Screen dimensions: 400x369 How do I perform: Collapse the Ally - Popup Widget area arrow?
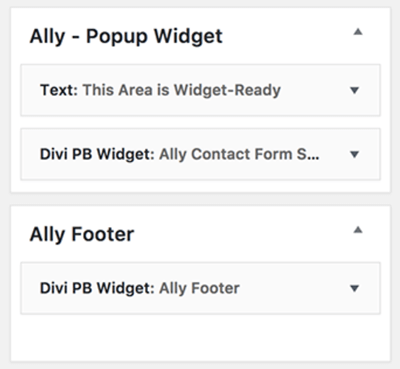click(x=358, y=32)
